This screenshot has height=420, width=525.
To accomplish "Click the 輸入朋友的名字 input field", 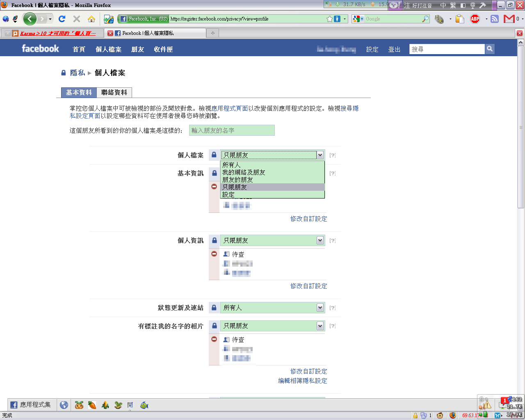I will 232,130.
